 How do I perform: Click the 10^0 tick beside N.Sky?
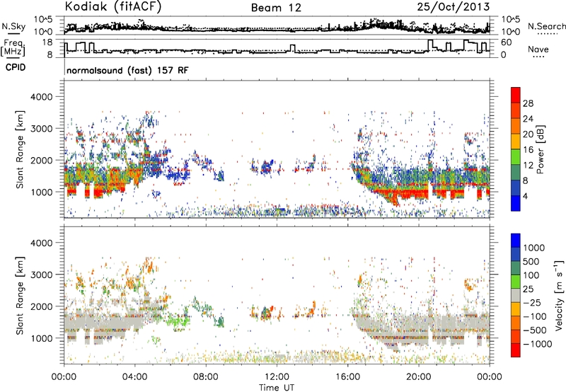click(43, 32)
